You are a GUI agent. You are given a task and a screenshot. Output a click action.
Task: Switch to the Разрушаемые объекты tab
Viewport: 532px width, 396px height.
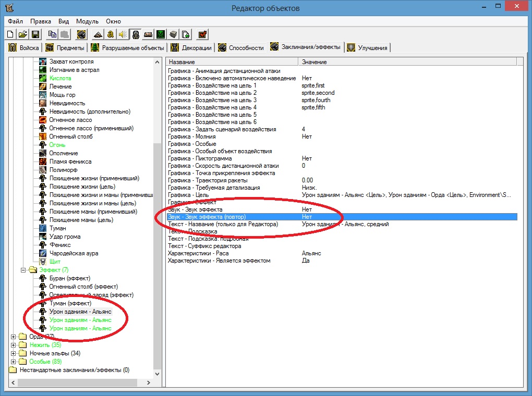(128, 47)
